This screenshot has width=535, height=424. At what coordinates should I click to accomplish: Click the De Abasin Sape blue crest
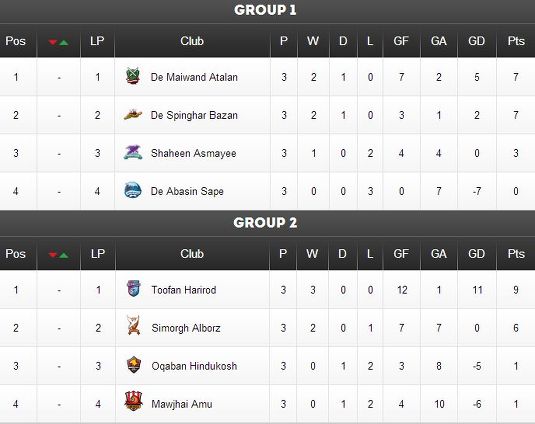click(x=133, y=190)
